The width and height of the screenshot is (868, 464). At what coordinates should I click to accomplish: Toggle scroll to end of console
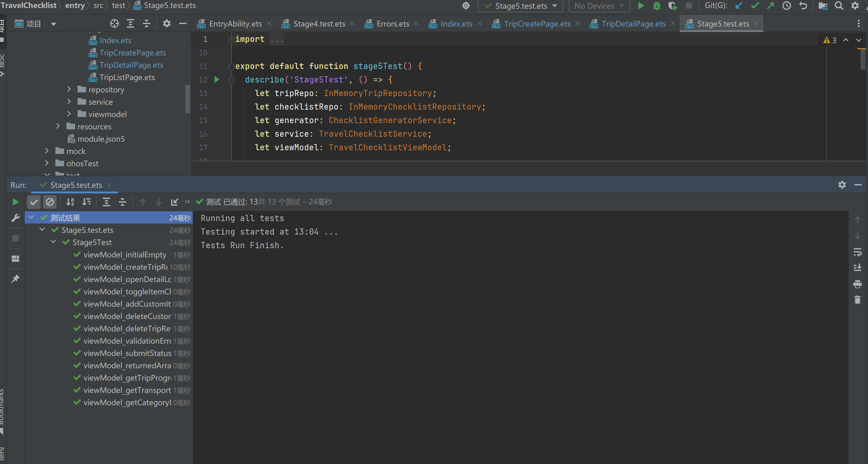[858, 268]
